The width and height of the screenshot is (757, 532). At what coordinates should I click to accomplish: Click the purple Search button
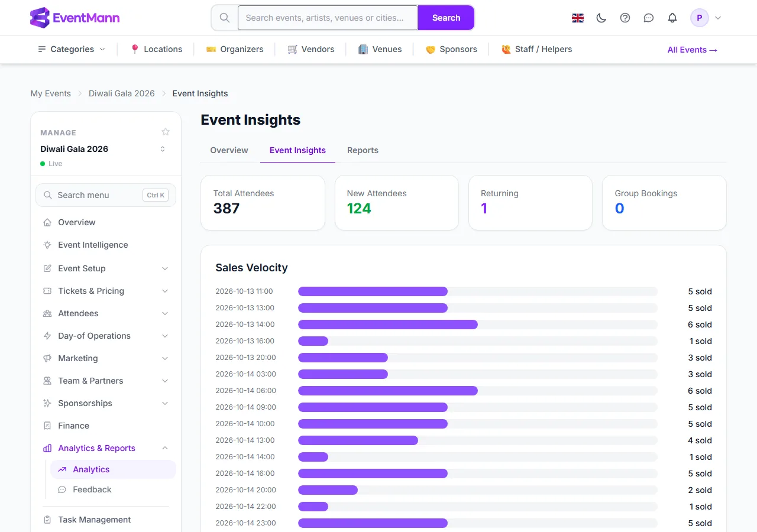click(446, 18)
